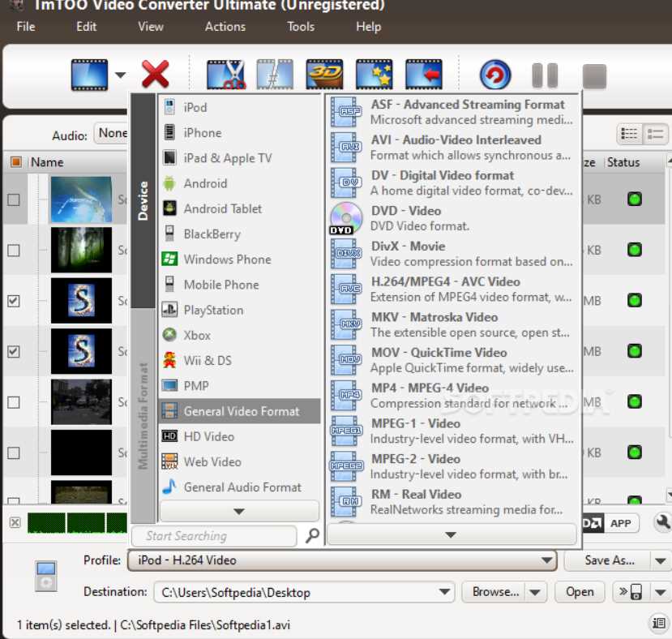This screenshot has height=639, width=672.
Task: Choose the MPEG-2 Video profile
Action: coord(452,466)
